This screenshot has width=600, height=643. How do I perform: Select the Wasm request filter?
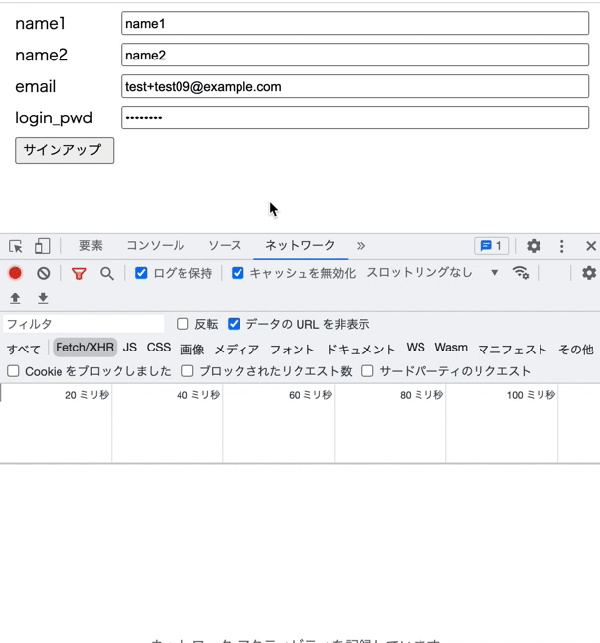click(x=451, y=347)
